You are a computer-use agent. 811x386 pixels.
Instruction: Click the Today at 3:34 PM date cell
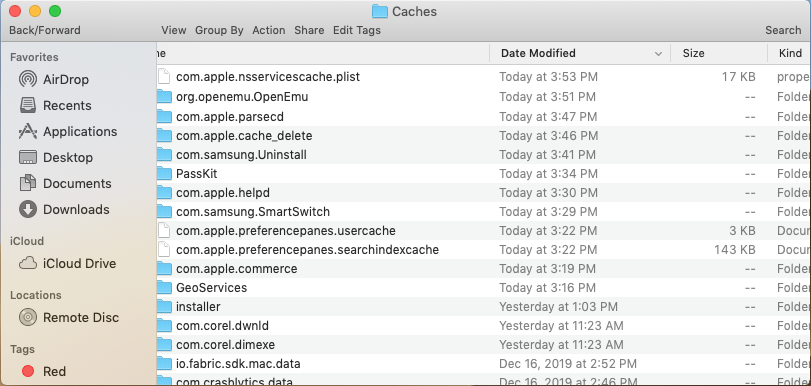(548, 174)
